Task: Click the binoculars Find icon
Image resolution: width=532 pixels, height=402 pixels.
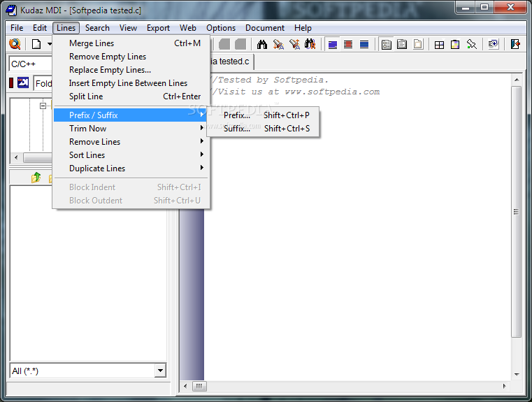Action: (262, 45)
